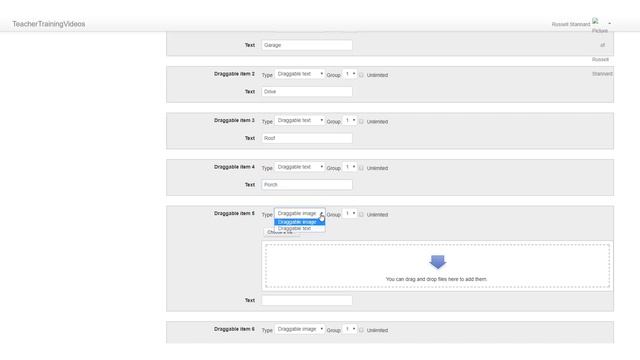The height and width of the screenshot is (360, 640).
Task: Click the user picture icon in header
Action: pyautogui.click(x=596, y=21)
